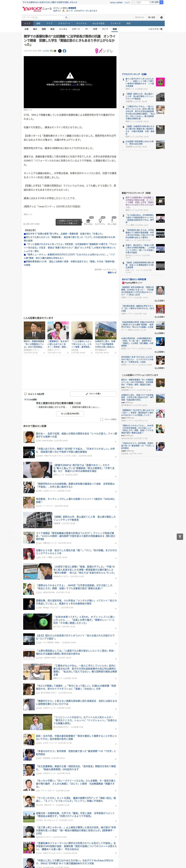Click the video warning triangle icon
This screenshot has height=868, width=186.
click(x=70, y=76)
